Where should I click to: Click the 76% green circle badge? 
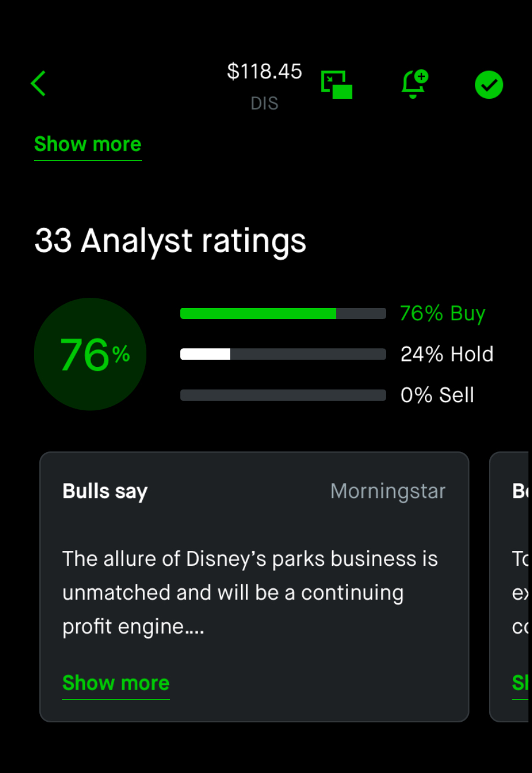pos(90,354)
